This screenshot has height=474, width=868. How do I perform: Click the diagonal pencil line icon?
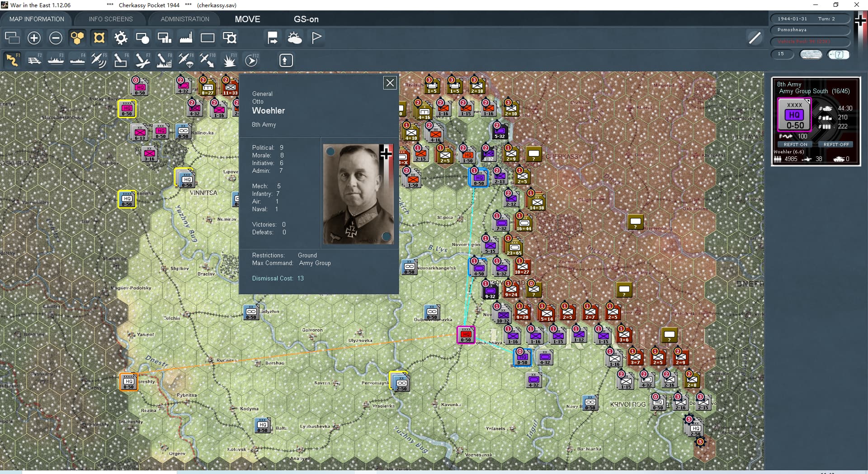coord(755,38)
